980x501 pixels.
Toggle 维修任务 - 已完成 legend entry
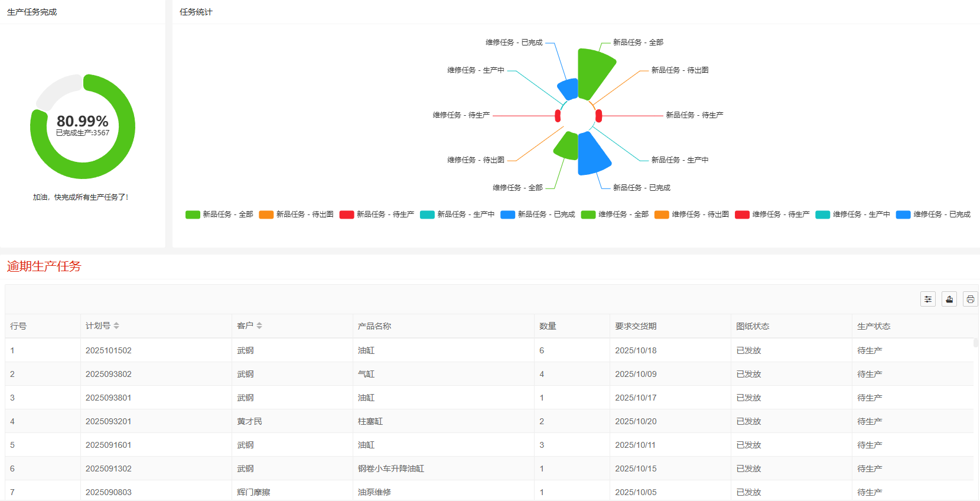(x=933, y=214)
